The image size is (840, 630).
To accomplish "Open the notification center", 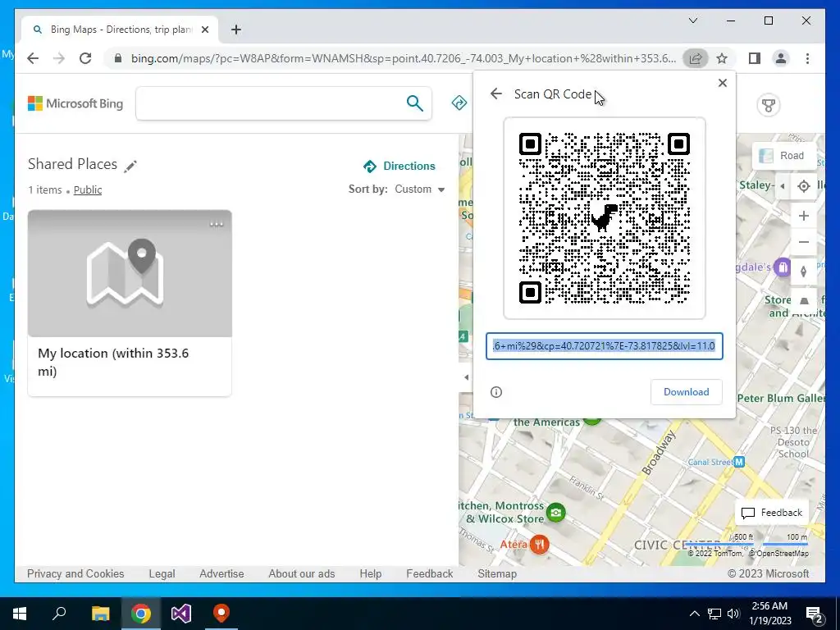I will point(815,614).
